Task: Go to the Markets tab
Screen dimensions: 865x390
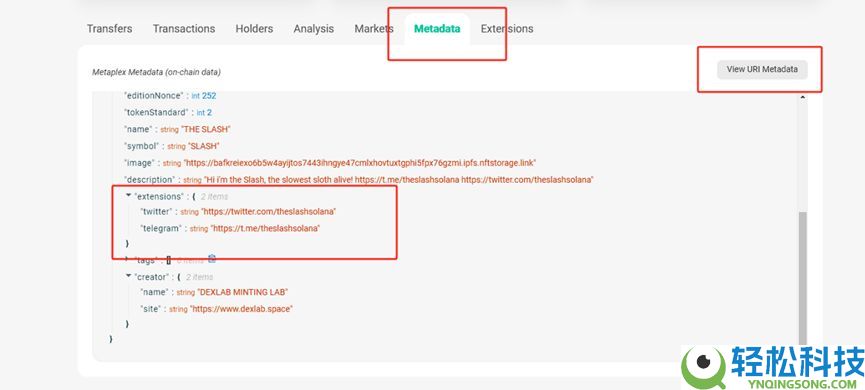Action: [x=374, y=29]
